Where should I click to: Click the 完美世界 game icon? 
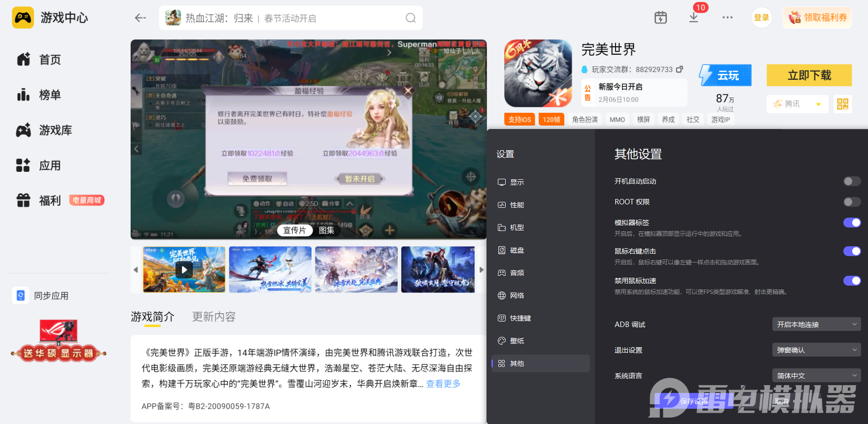(538, 73)
